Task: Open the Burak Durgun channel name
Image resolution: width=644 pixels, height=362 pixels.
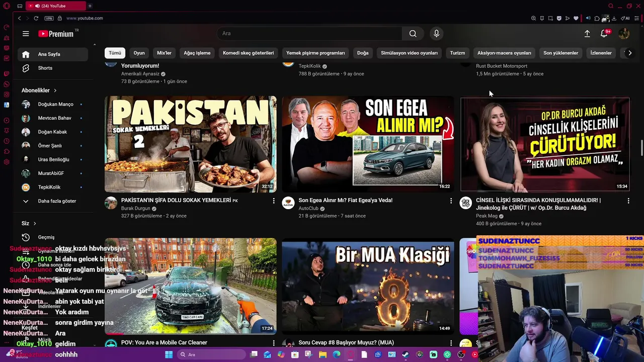Action: [x=136, y=208]
